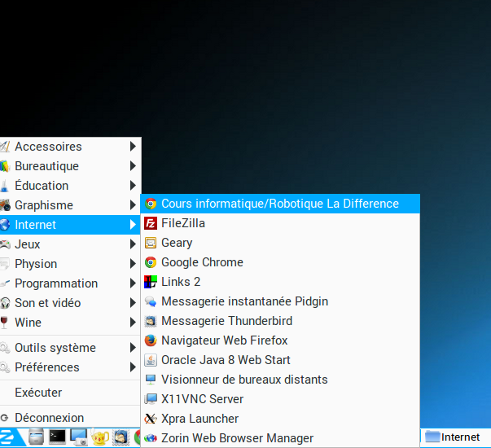Select Déconnexion to log out
The height and width of the screenshot is (448, 491).
pyautogui.click(x=70, y=418)
